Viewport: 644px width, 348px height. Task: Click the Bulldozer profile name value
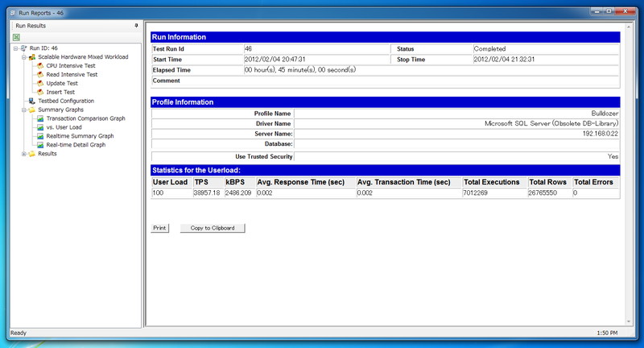605,114
